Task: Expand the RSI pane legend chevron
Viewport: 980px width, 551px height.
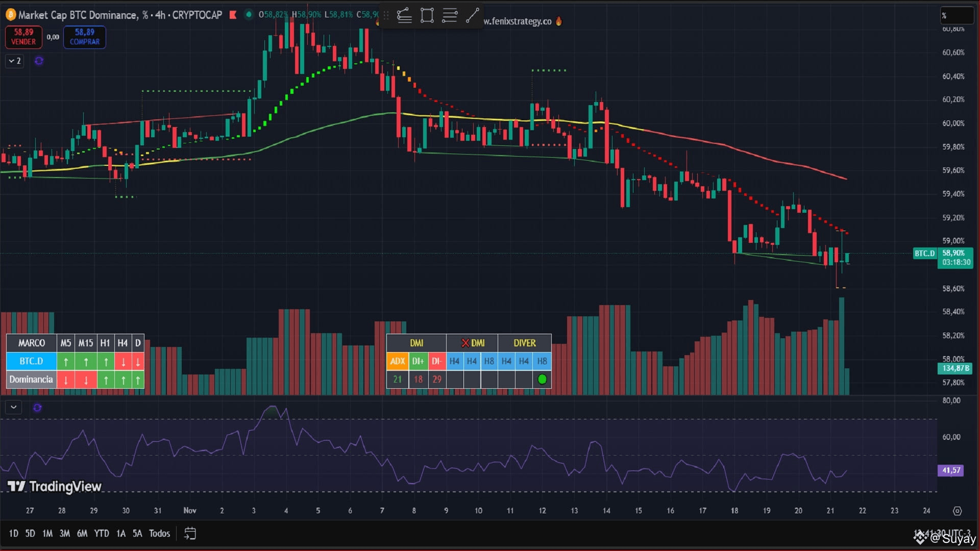Action: point(14,407)
